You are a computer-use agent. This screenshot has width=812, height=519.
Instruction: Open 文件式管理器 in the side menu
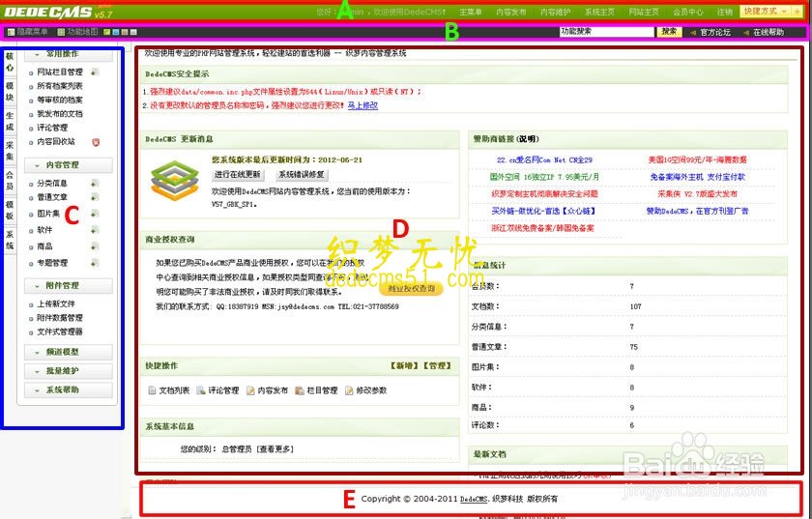[60, 332]
